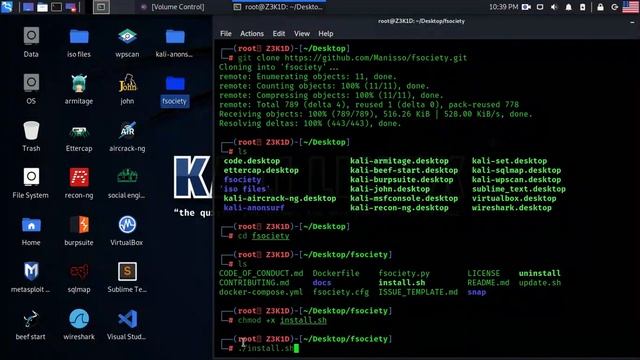Open the Home folder desktop icon
The height and width of the screenshot is (360, 640).
pos(31,231)
